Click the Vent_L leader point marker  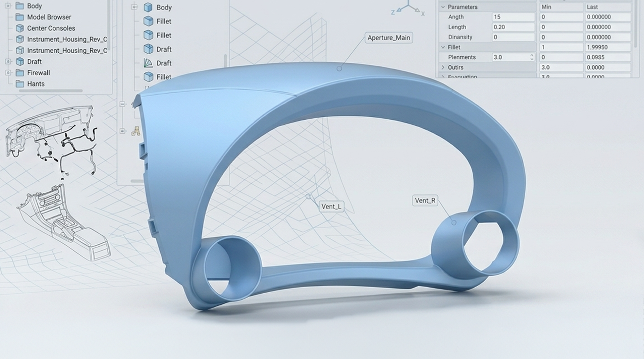[308, 196]
